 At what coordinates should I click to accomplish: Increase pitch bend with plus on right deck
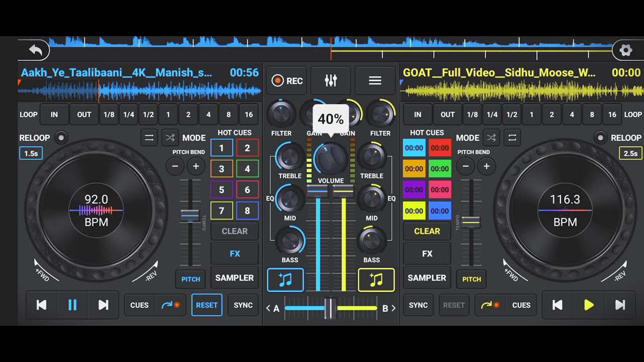(x=487, y=166)
